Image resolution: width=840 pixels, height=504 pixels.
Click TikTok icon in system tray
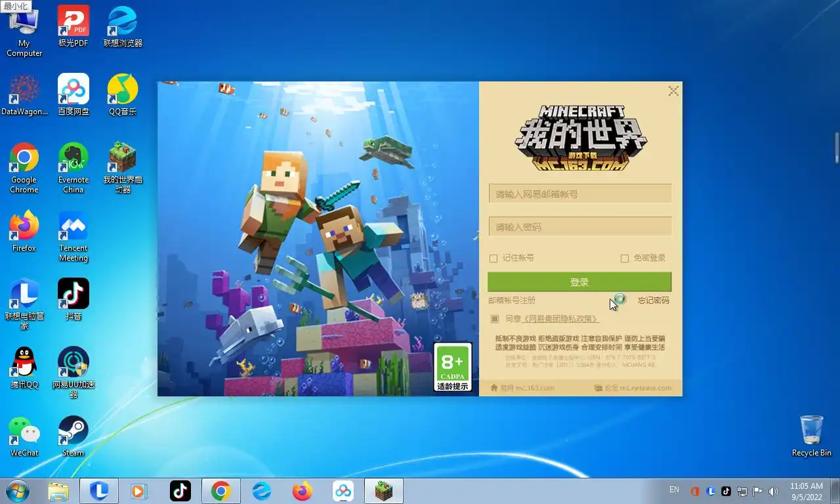click(x=726, y=491)
